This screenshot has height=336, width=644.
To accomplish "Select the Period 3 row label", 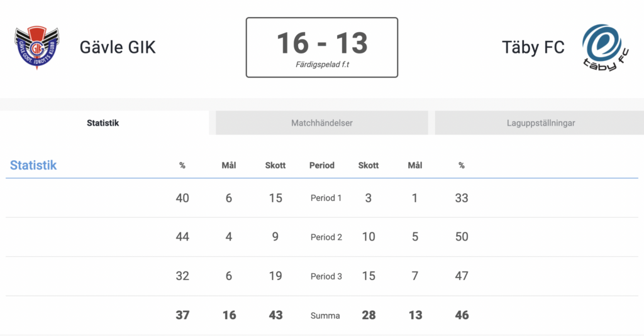I will (x=326, y=276).
